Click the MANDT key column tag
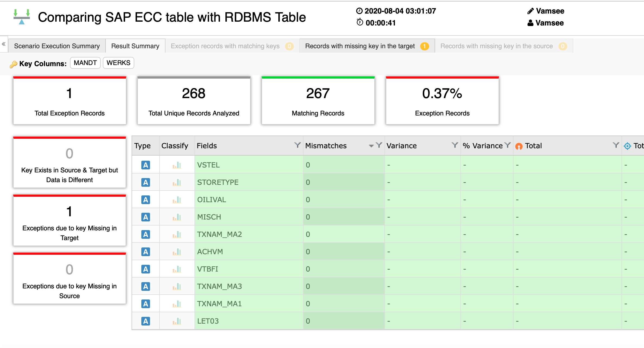 pyautogui.click(x=85, y=63)
